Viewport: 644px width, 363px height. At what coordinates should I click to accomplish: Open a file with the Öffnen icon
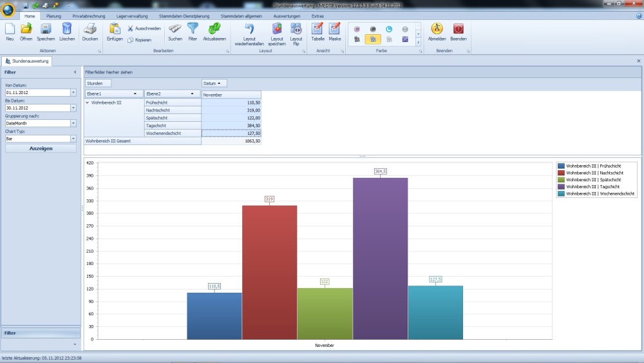pos(26,29)
